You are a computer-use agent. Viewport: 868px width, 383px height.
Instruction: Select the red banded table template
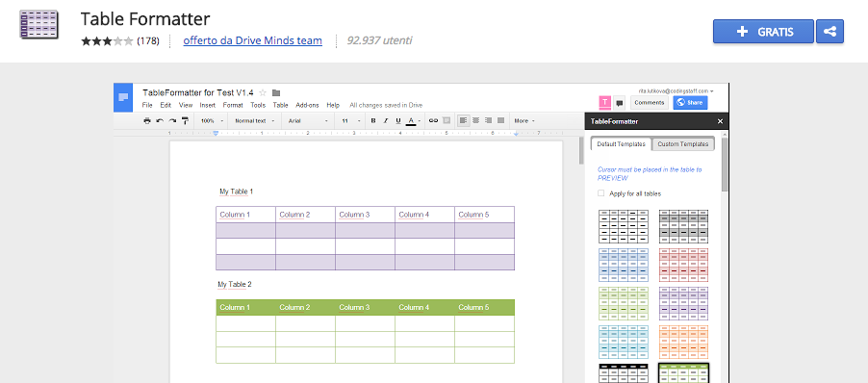coord(683,265)
